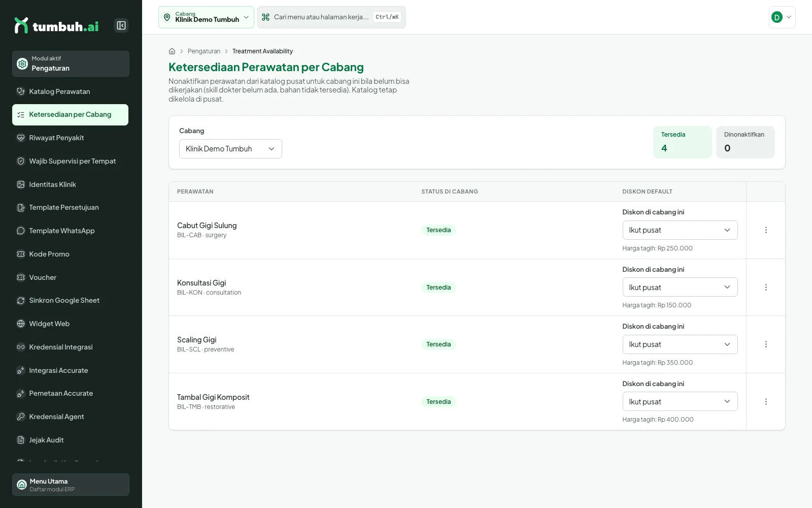Screen dimensions: 812x508
Task: Open three-dot menu for Cabut Gigi Sulung
Action: [x=766, y=230]
